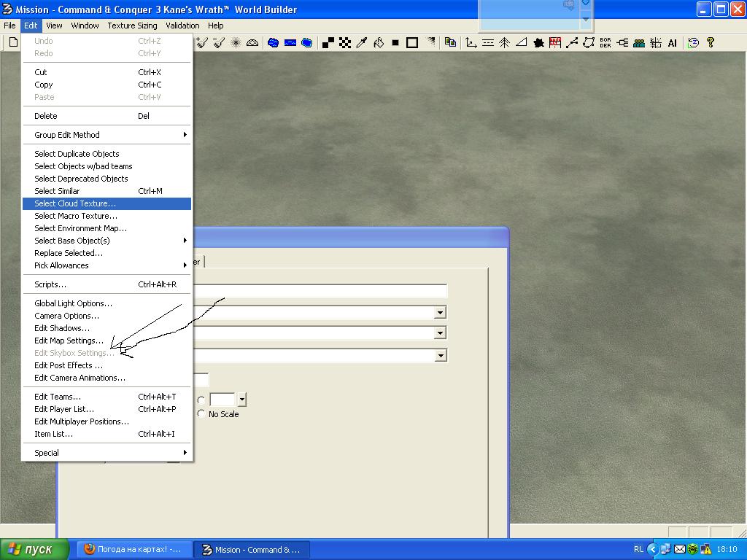
Task: Select the ocean water area tool
Action: click(307, 43)
